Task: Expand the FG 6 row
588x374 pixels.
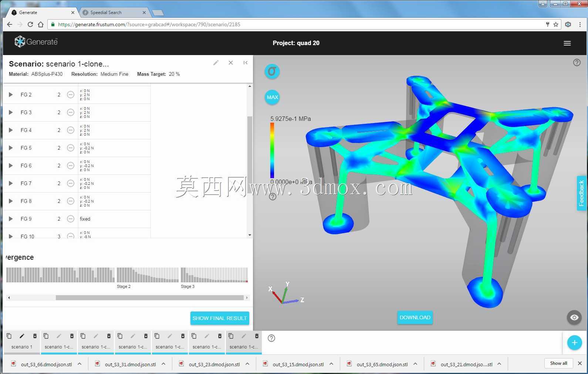Action: 11,166
